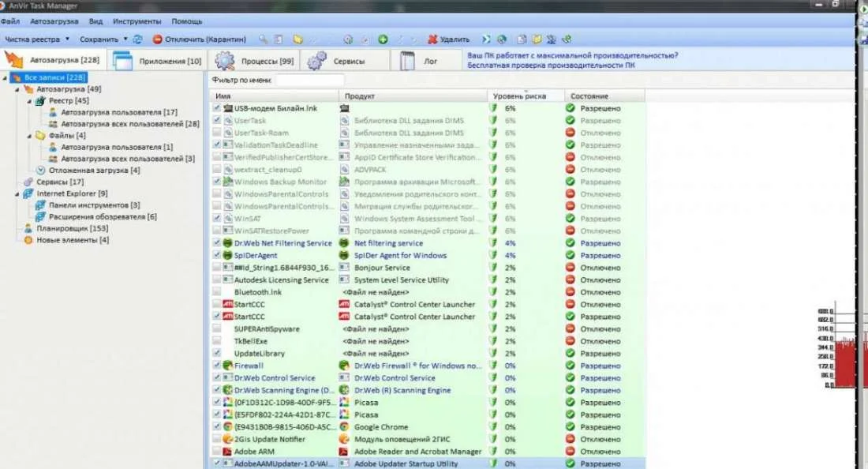This screenshot has height=469, width=868.
Task: Open the Чистка реестра dropdown arrow
Action: [67, 39]
